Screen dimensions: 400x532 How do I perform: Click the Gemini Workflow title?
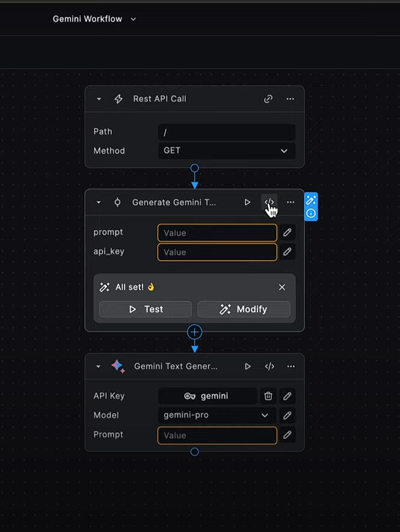(x=87, y=19)
